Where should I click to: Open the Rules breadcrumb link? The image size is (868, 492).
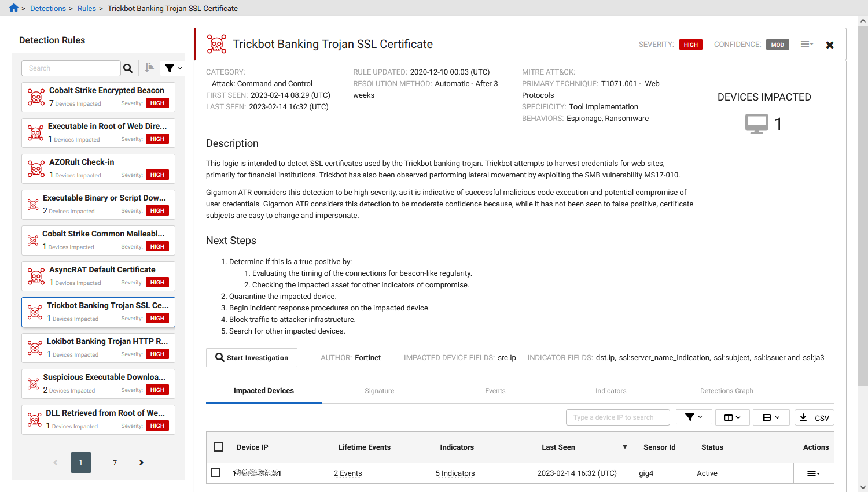(x=87, y=8)
